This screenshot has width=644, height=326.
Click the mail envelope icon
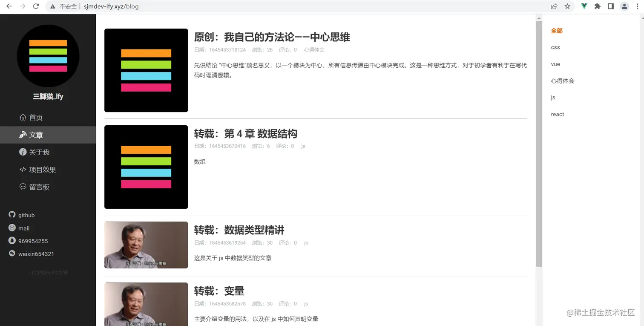click(12, 228)
